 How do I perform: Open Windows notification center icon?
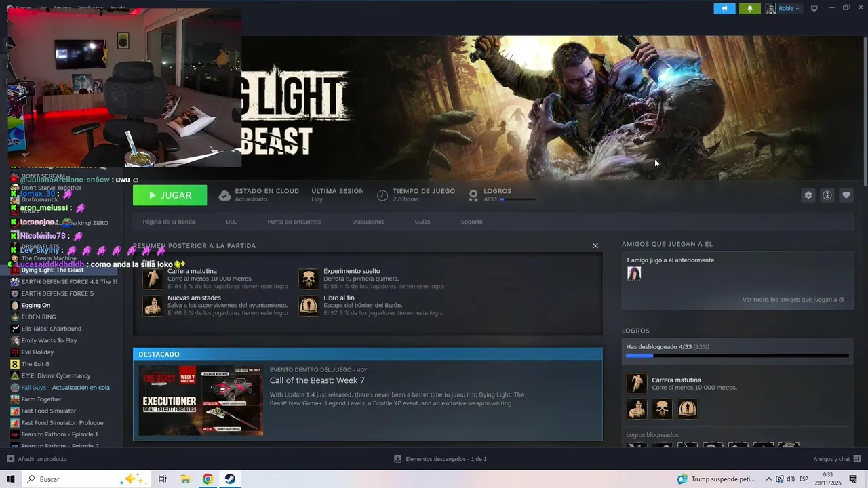853,479
